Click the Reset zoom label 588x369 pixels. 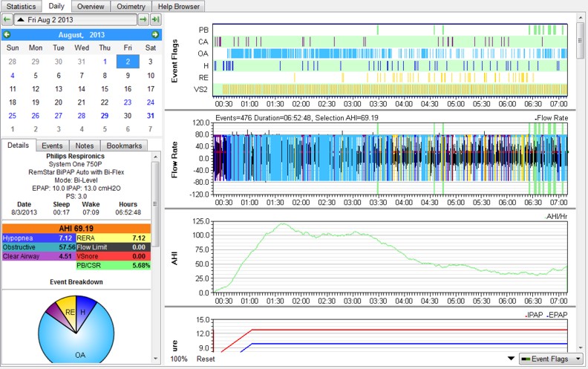pos(206,359)
